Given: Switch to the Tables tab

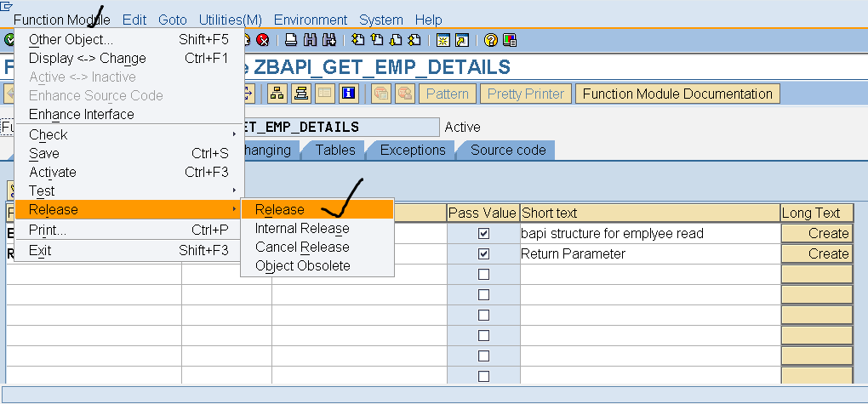Looking at the screenshot, I should click(335, 150).
